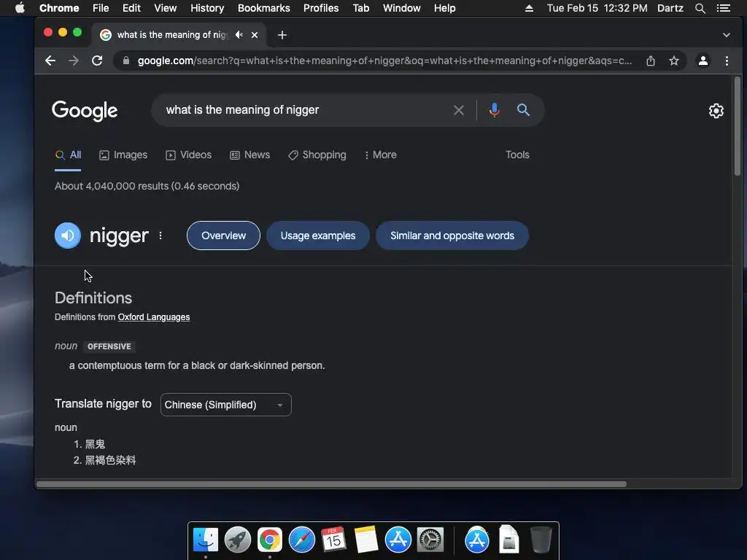Open the translation language dropdown

pos(226,405)
